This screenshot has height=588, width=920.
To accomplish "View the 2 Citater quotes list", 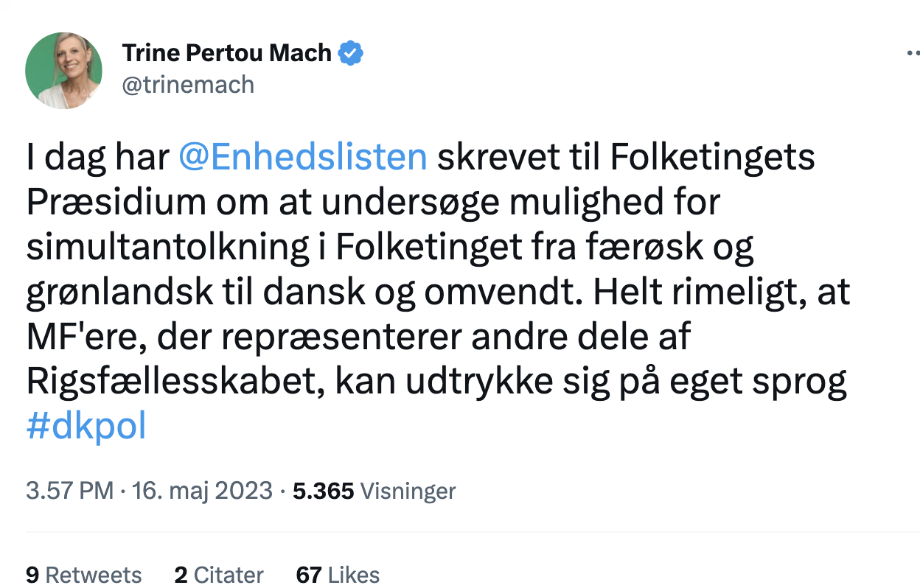I will (x=219, y=575).
